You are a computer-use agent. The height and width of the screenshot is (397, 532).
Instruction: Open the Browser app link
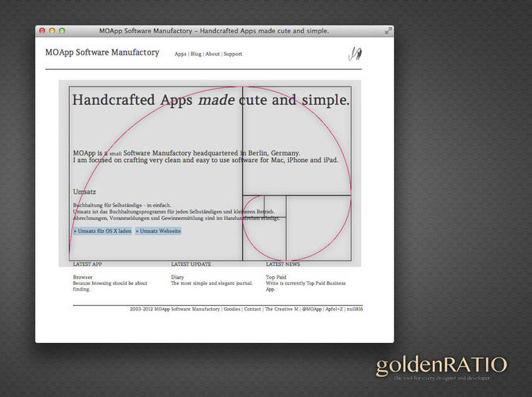click(x=83, y=277)
